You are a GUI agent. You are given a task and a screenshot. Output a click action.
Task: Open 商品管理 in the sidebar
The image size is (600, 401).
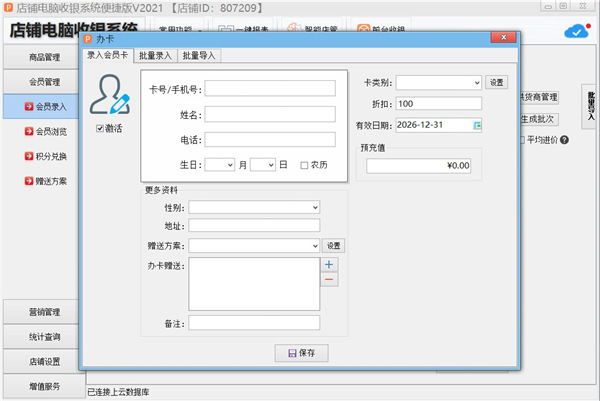point(44,57)
